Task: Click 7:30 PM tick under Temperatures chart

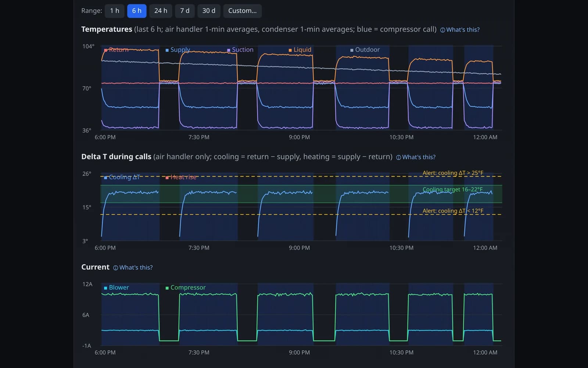Action: 199,137
